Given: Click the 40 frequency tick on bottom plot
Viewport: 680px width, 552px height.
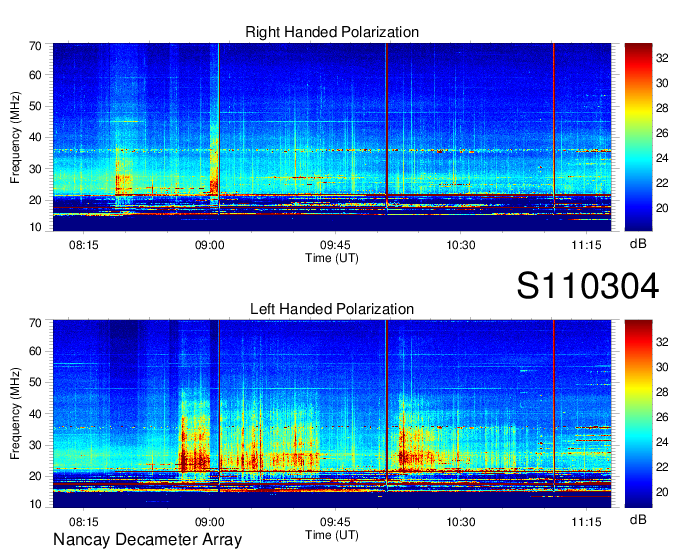Looking at the screenshot, I should tap(35, 414).
